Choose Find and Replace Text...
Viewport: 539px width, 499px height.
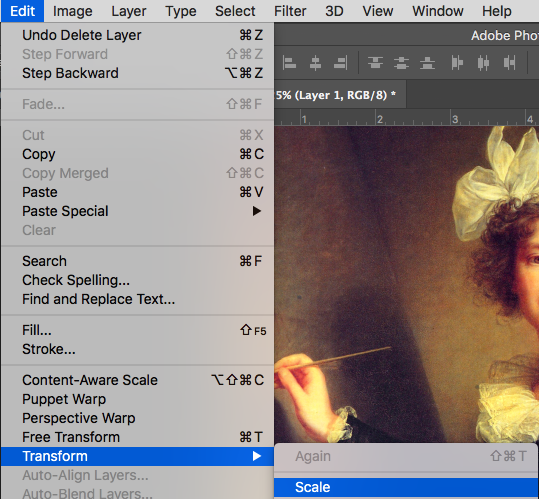pos(138,299)
